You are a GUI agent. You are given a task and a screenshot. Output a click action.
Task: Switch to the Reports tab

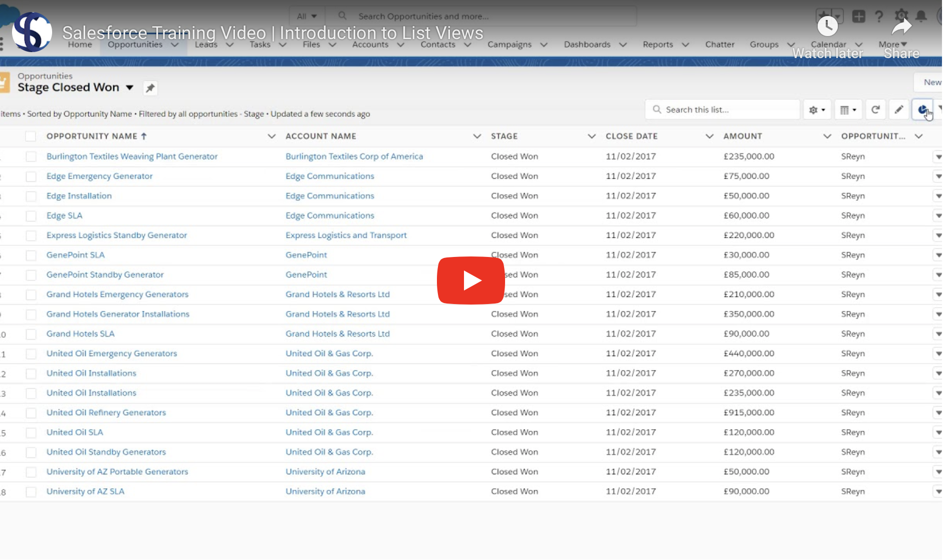(x=658, y=45)
